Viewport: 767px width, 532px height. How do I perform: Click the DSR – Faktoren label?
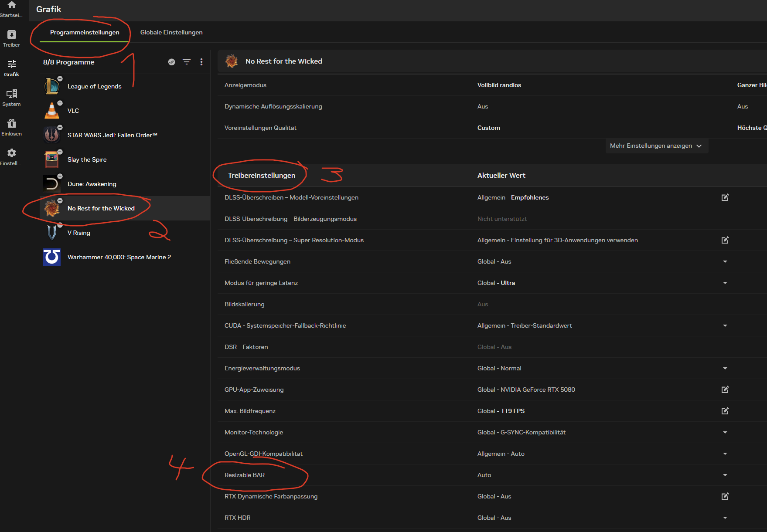(x=246, y=347)
